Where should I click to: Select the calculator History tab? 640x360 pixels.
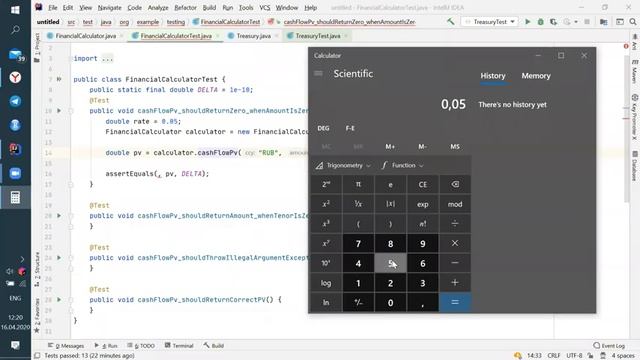tap(493, 76)
